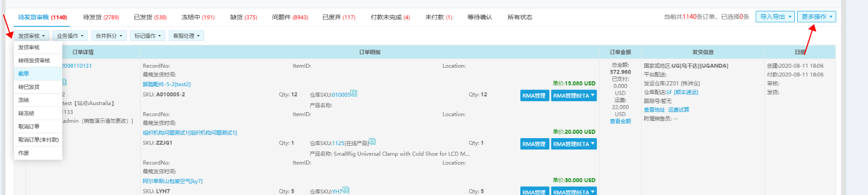Open warehouse SKU YH7 link
The height and width of the screenshot is (195, 868).
click(337, 192)
